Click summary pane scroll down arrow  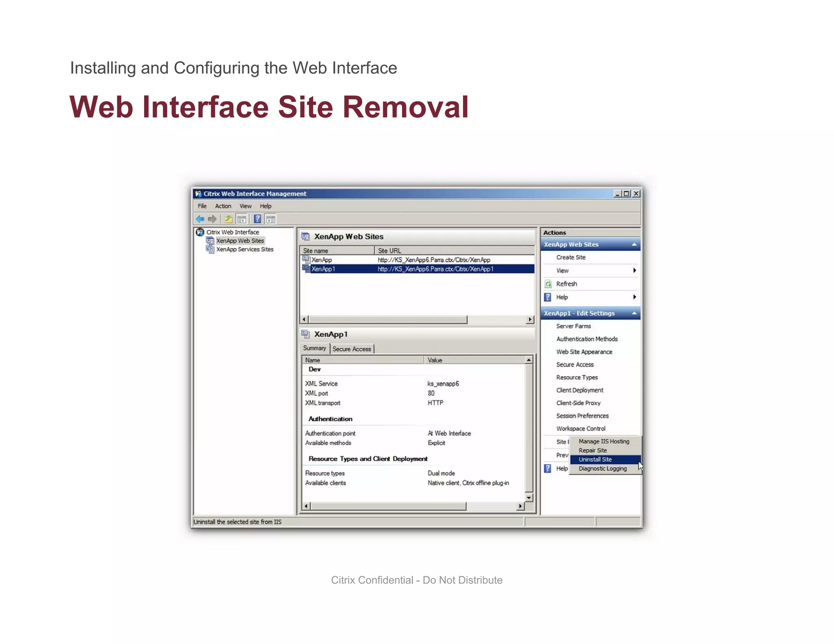pos(529,498)
